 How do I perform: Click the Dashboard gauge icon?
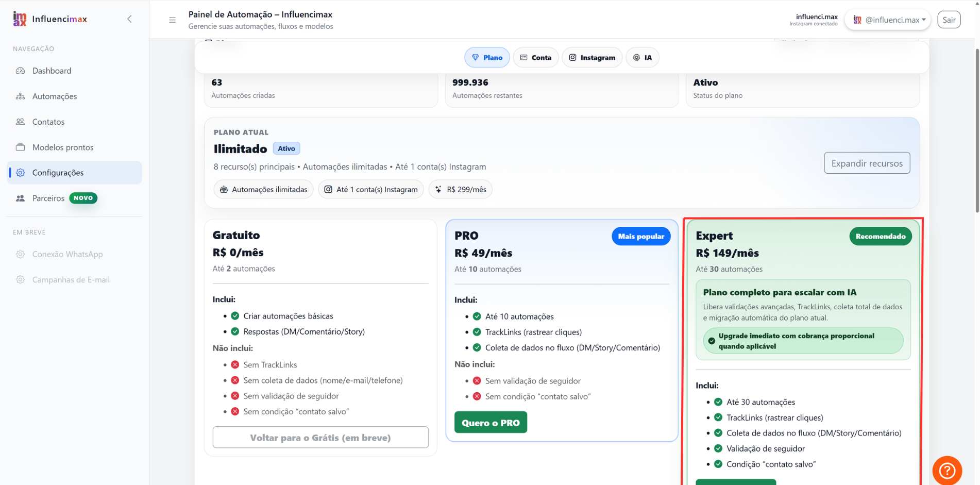tap(21, 71)
